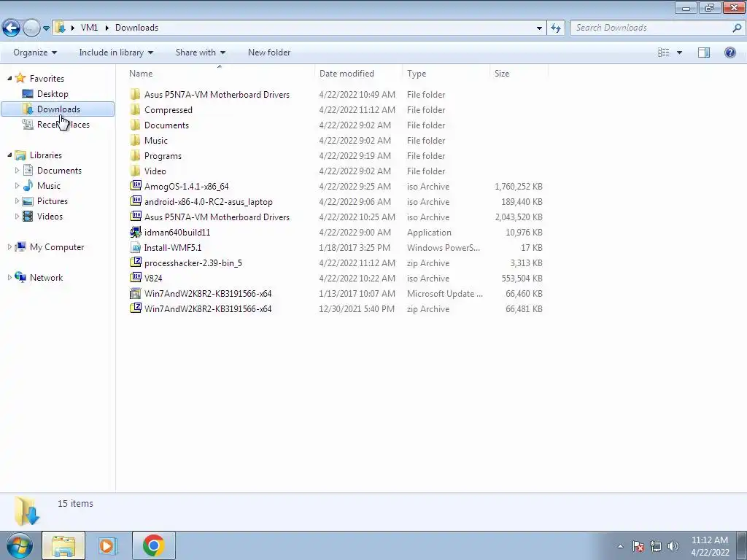This screenshot has width=747, height=560.
Task: Click the Network icon in sidebar
Action: [20, 277]
